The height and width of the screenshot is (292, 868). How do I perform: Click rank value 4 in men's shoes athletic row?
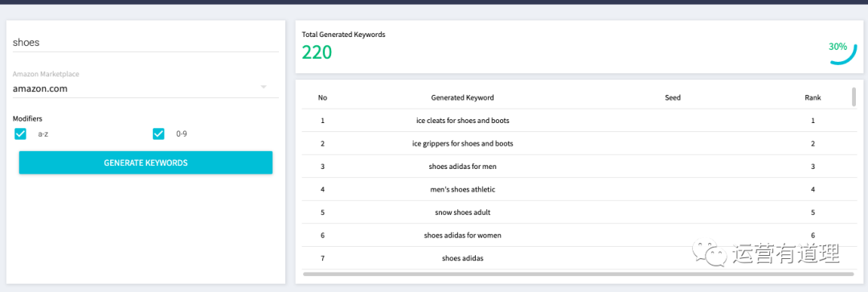813,190
